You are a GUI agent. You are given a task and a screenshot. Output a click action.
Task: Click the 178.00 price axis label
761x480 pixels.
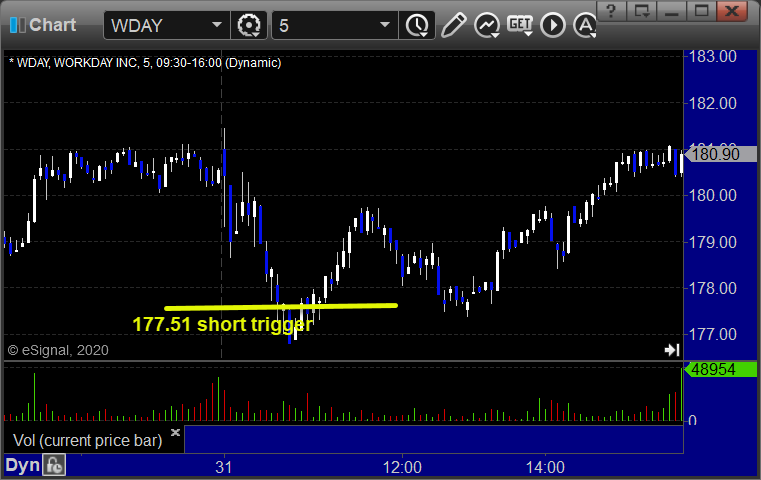712,288
